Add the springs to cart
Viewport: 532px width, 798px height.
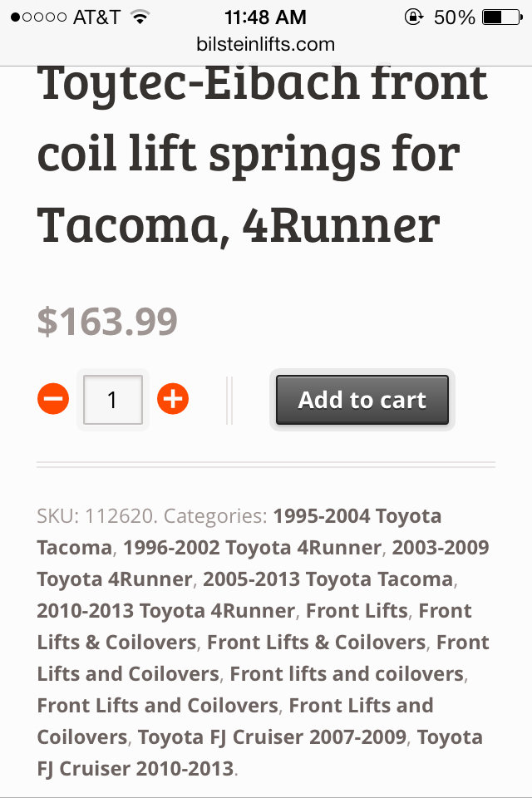tap(362, 400)
